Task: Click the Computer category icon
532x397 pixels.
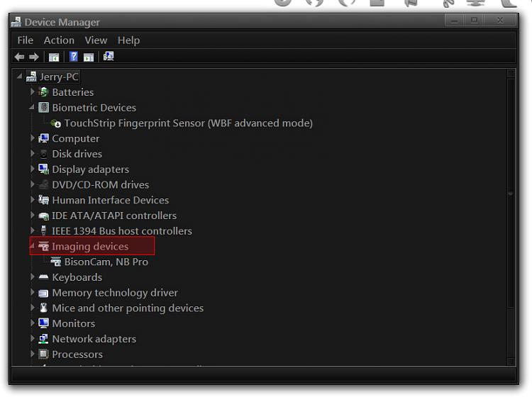Action: 43,138
